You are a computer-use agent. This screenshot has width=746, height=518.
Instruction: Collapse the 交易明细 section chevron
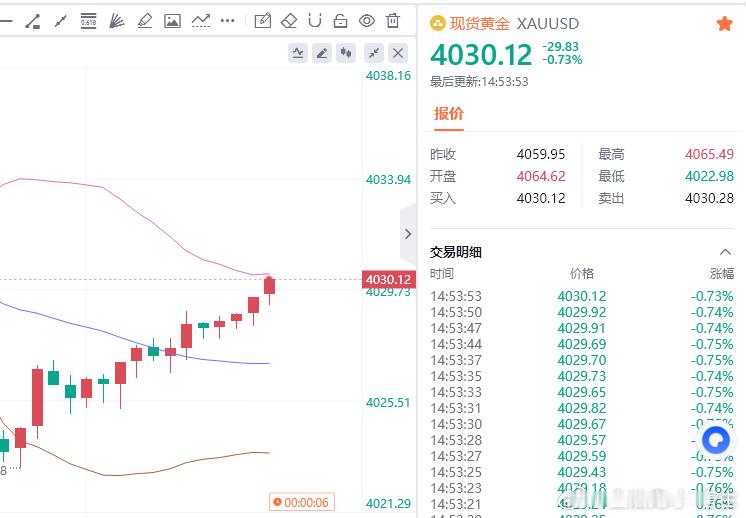[725, 252]
